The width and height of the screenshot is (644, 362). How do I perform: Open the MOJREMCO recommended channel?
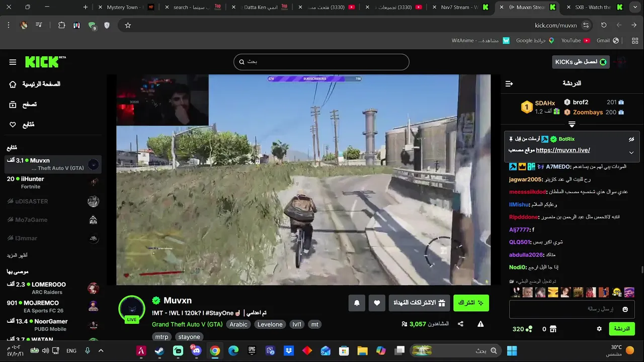click(53, 307)
